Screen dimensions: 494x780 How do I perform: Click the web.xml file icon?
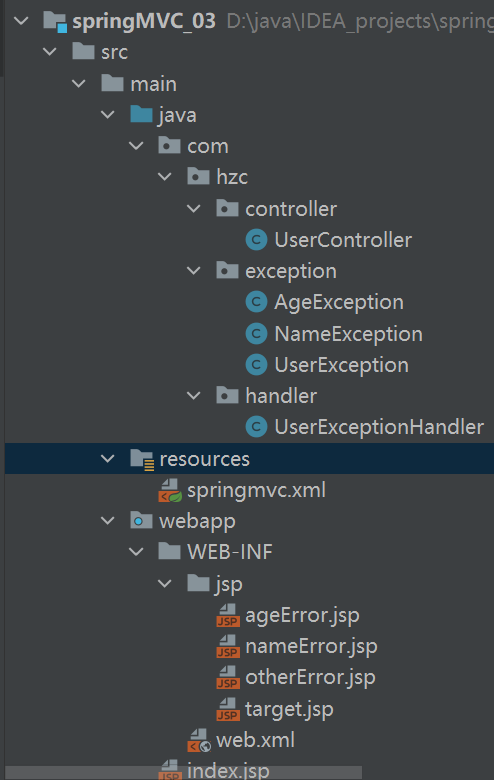[x=199, y=740]
